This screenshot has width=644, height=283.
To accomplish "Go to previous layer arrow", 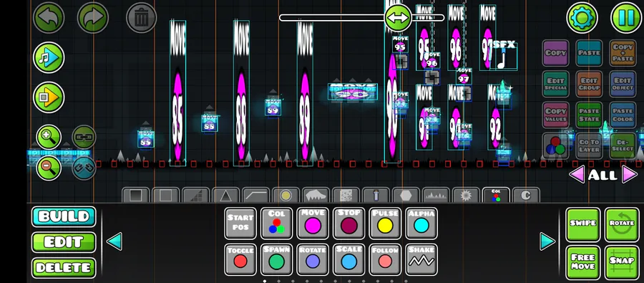I will [577, 174].
